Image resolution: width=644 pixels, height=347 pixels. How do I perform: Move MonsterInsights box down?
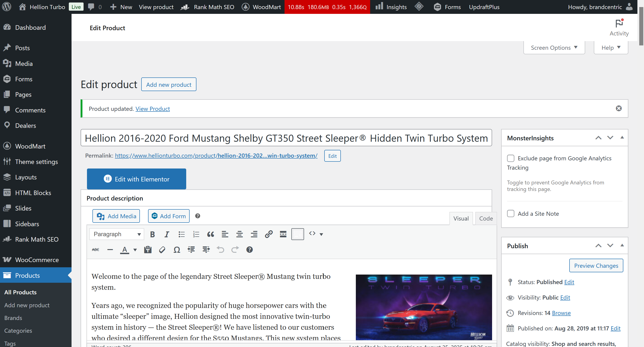pyautogui.click(x=610, y=138)
